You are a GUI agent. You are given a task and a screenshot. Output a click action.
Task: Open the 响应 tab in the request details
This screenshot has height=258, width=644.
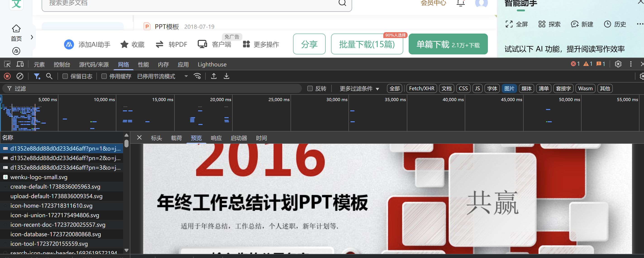click(x=216, y=138)
